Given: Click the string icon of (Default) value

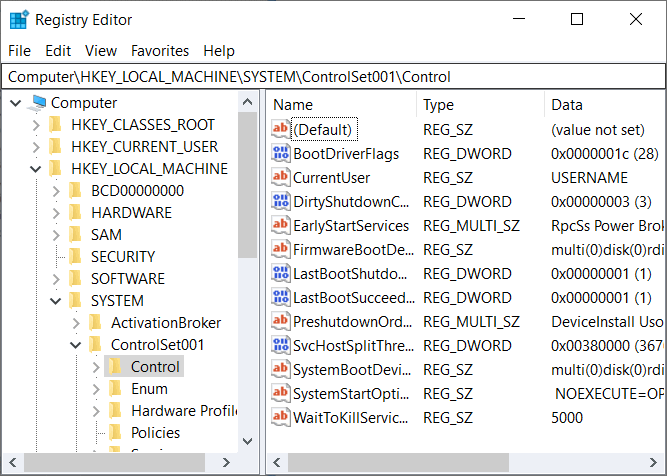Looking at the screenshot, I should (280, 129).
